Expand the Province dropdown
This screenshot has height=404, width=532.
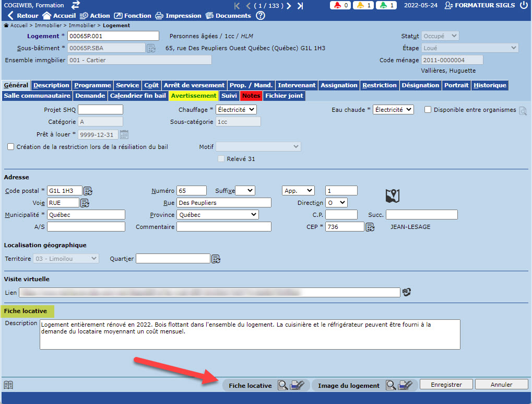point(218,215)
